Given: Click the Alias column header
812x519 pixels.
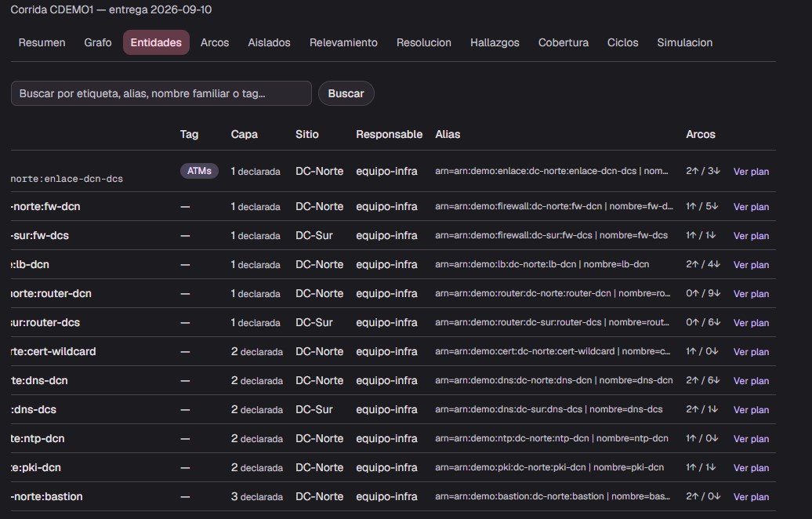Looking at the screenshot, I should click(448, 134).
